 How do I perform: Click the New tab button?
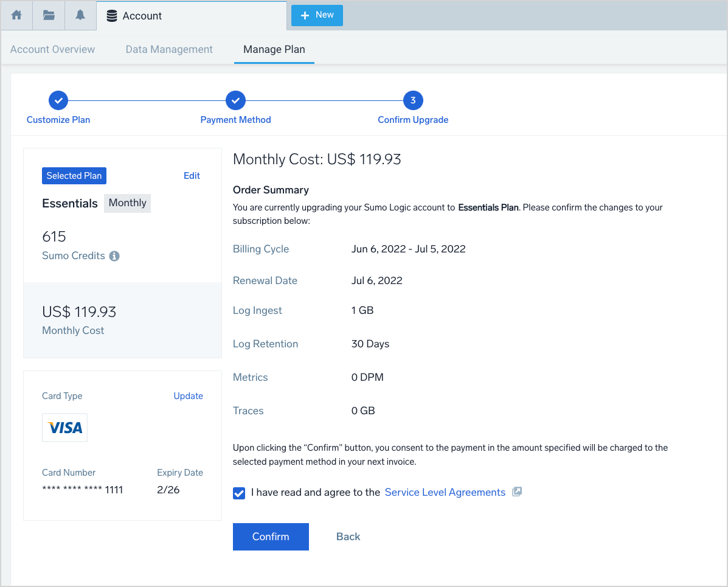317,15
